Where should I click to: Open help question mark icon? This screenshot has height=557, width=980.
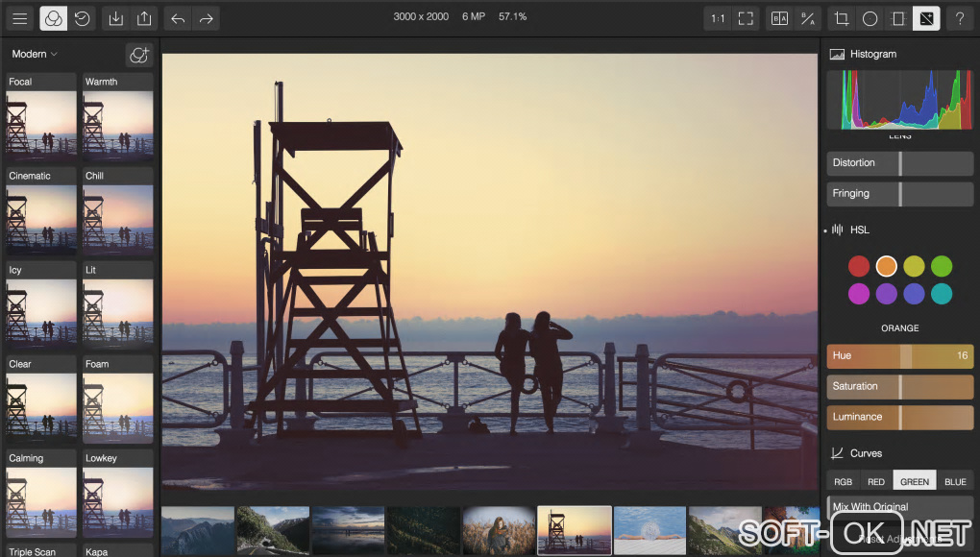click(x=960, y=19)
